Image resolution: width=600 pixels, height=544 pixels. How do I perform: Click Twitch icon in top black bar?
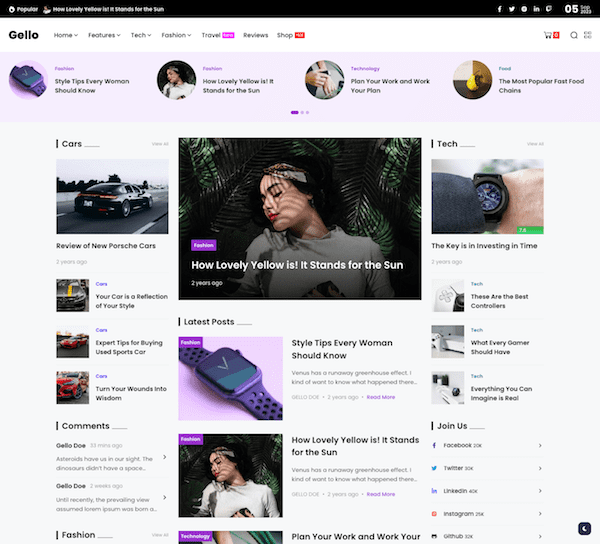pyautogui.click(x=548, y=9)
